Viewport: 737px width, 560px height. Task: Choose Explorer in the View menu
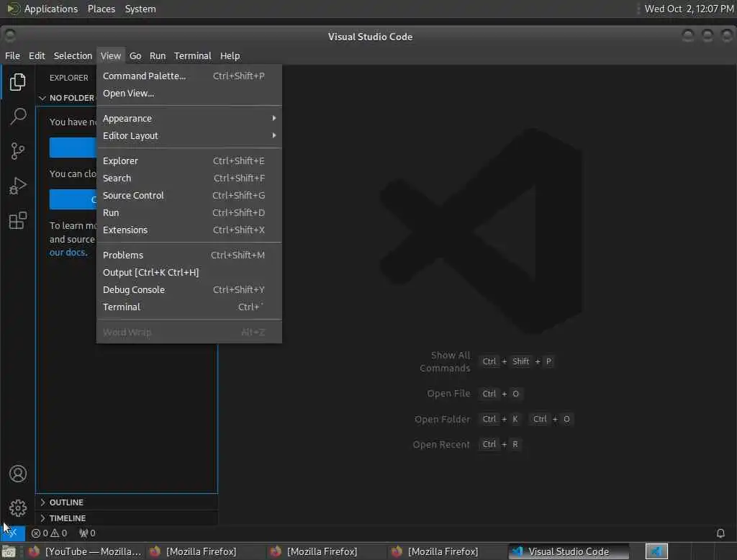tap(189, 161)
